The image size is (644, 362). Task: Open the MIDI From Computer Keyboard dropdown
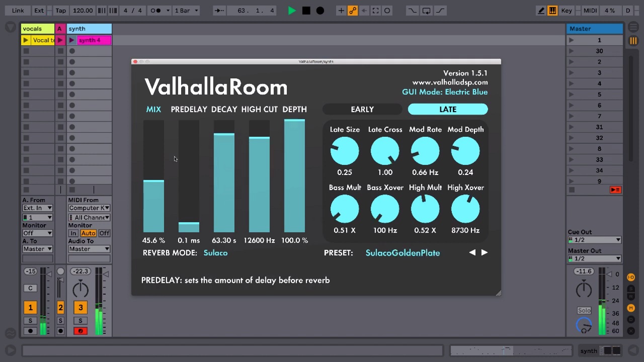89,208
